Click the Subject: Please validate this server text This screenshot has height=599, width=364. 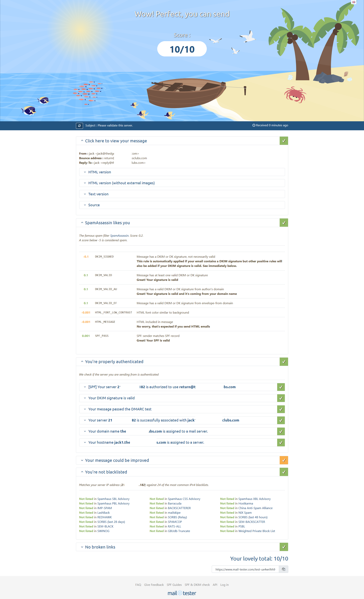109,126
